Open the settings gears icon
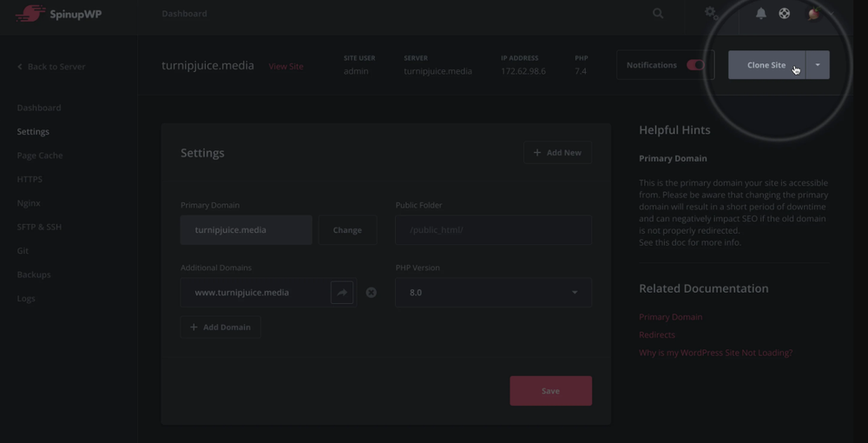Screen dimensions: 868x443 712,13
